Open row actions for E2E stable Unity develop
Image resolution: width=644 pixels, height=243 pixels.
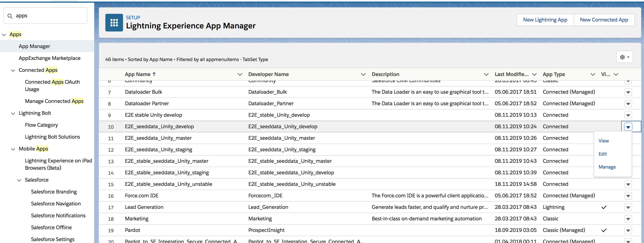click(628, 115)
